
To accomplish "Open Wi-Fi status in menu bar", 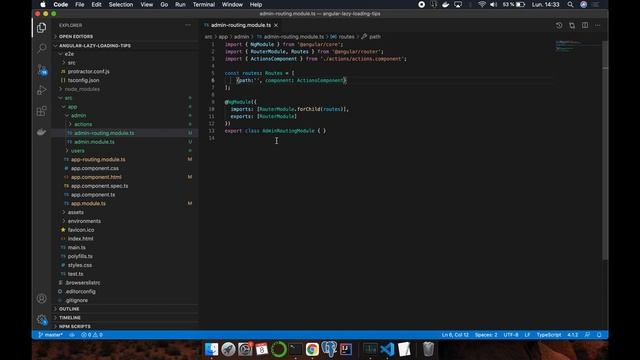I will click(482, 4).
